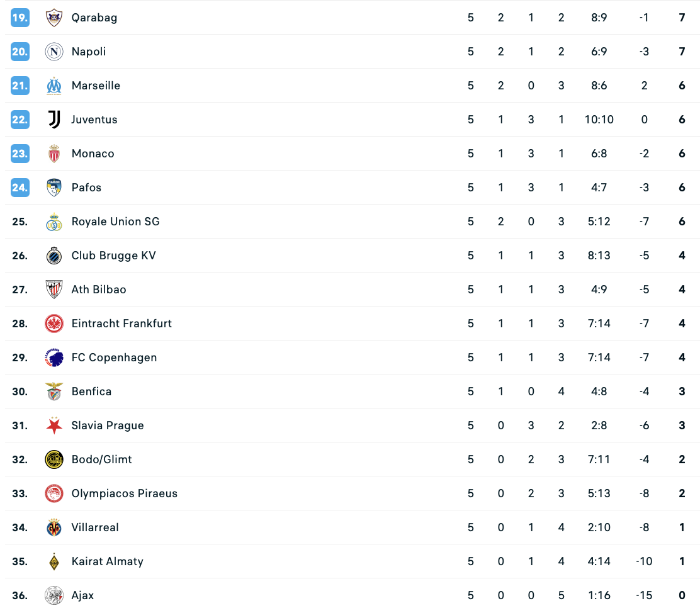The width and height of the screenshot is (700, 608).
Task: Click the Olympiacos Piraeus team name
Action: [124, 493]
